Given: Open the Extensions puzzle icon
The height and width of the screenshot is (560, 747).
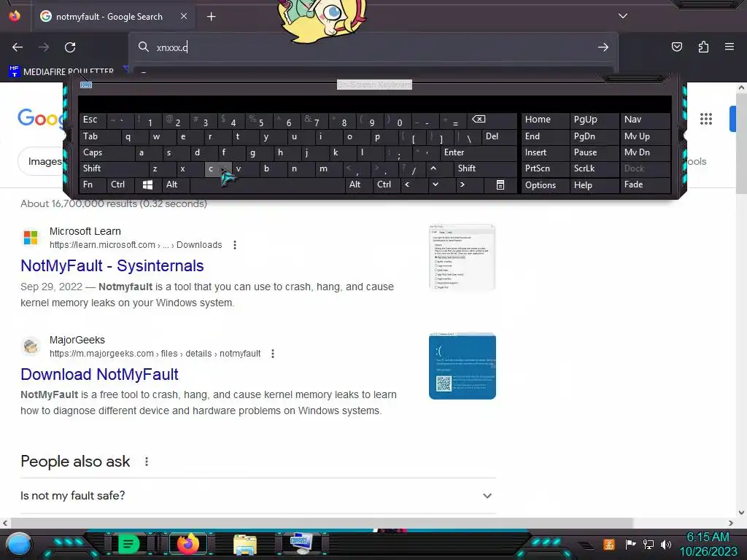Looking at the screenshot, I should tap(703, 47).
